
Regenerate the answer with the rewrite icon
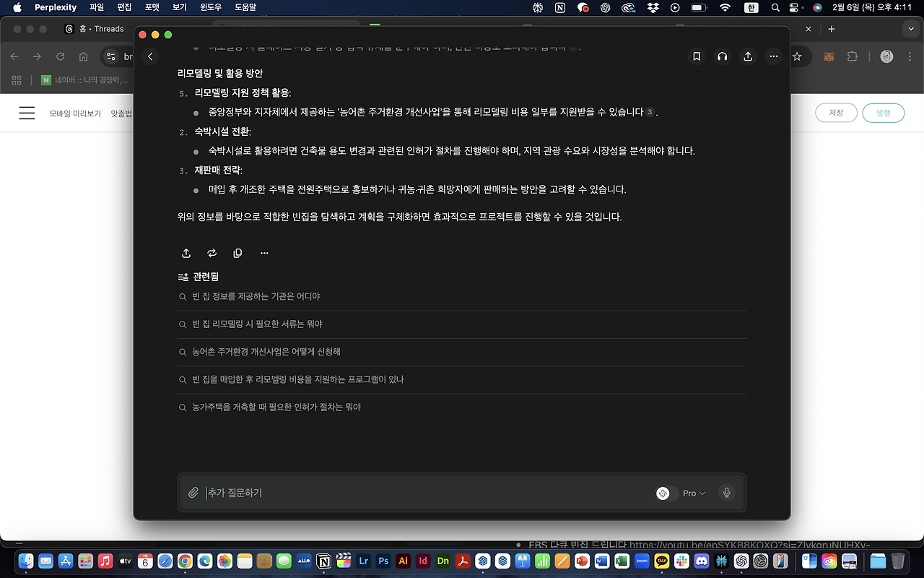[x=212, y=253]
